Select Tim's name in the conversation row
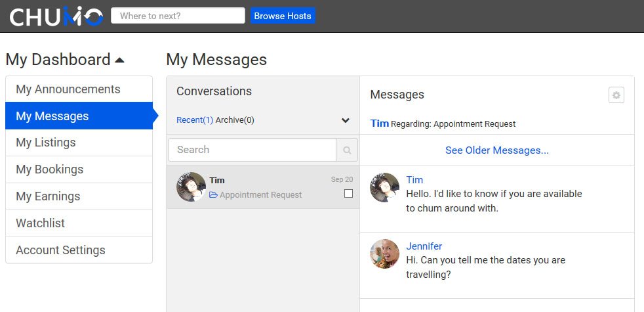The height and width of the screenshot is (312, 644). (217, 180)
